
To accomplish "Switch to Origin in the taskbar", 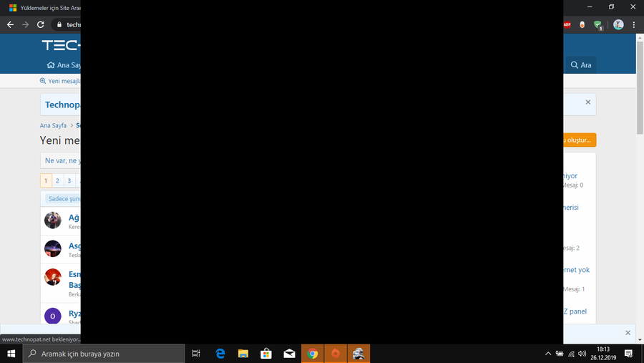I will coord(336,354).
